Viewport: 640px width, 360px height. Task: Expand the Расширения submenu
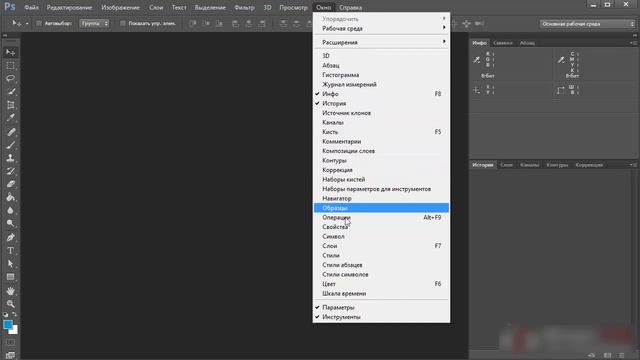(x=381, y=42)
